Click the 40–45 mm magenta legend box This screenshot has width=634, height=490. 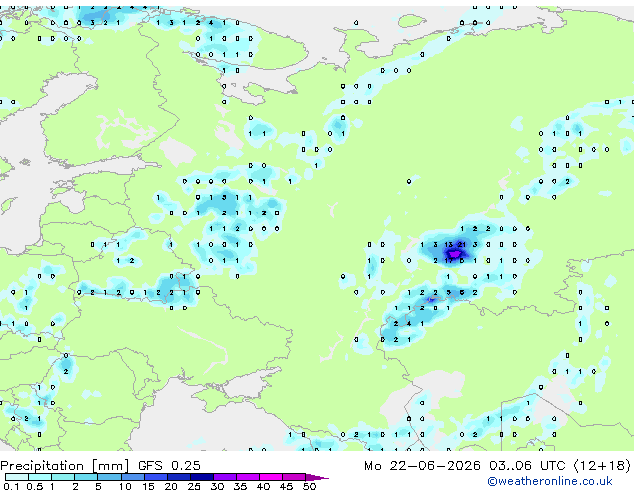tap(271, 477)
